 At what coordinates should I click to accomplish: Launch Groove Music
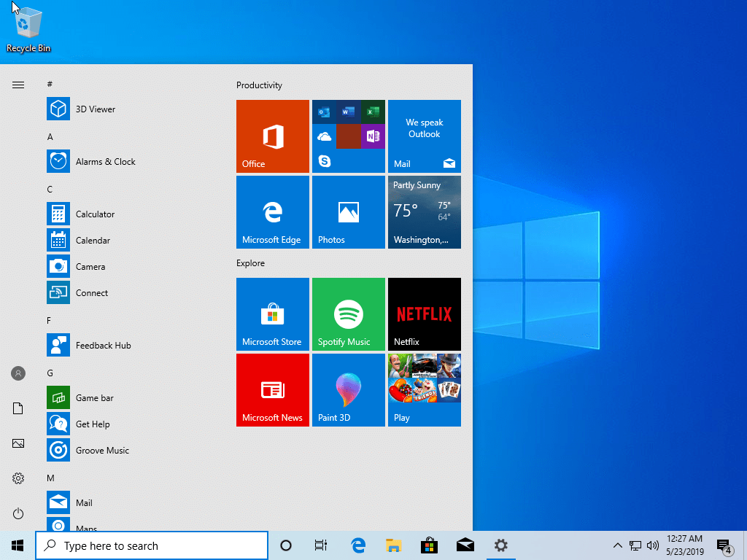pyautogui.click(x=128, y=450)
